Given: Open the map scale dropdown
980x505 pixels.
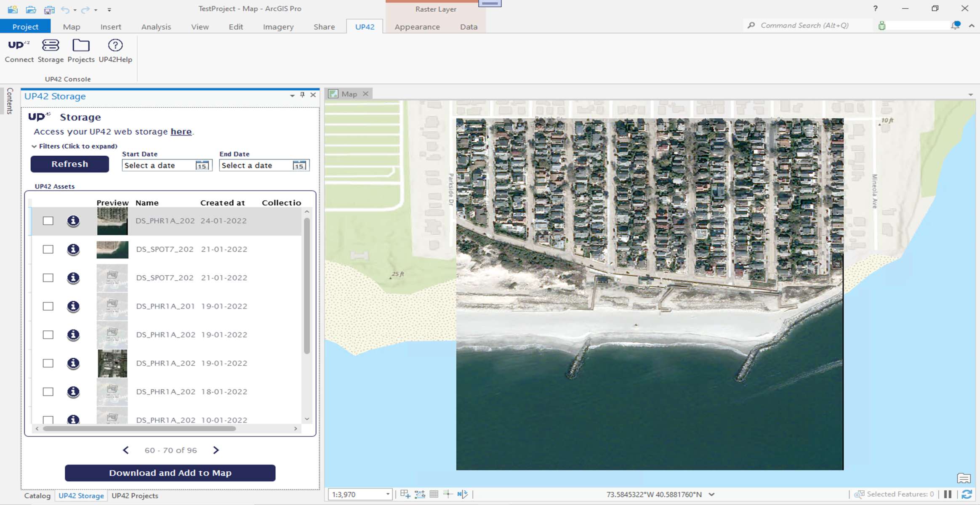Looking at the screenshot, I should (x=388, y=494).
